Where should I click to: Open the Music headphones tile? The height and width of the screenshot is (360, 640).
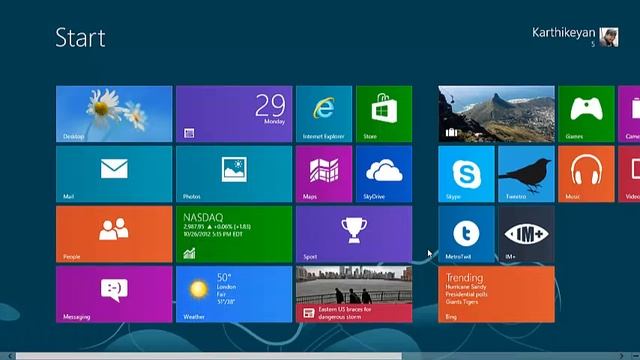pyautogui.click(x=586, y=174)
